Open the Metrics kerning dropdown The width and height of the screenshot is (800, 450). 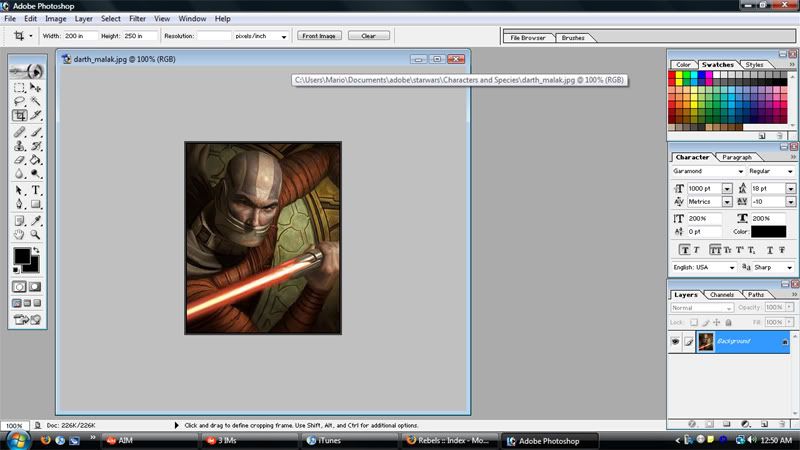pyautogui.click(x=727, y=202)
